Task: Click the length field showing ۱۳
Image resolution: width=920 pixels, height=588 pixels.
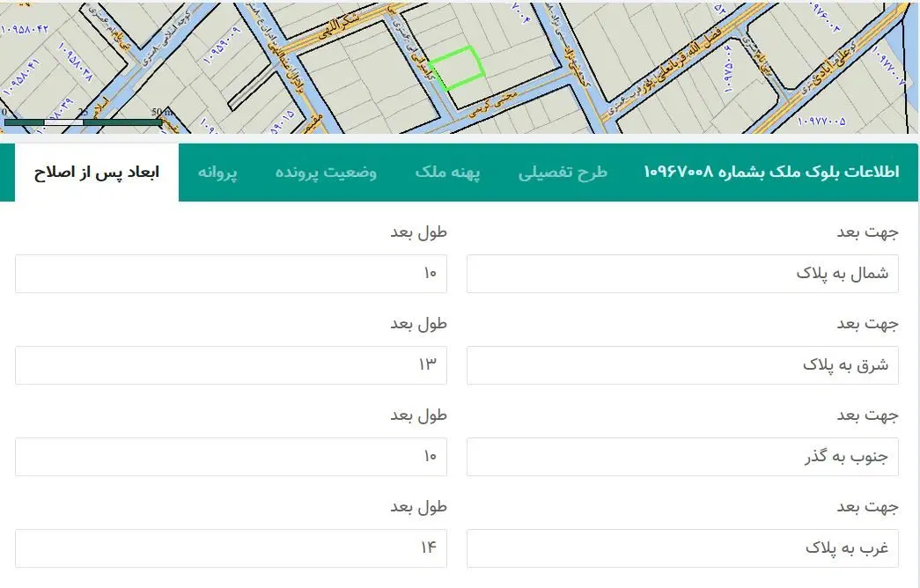Action: (232, 365)
